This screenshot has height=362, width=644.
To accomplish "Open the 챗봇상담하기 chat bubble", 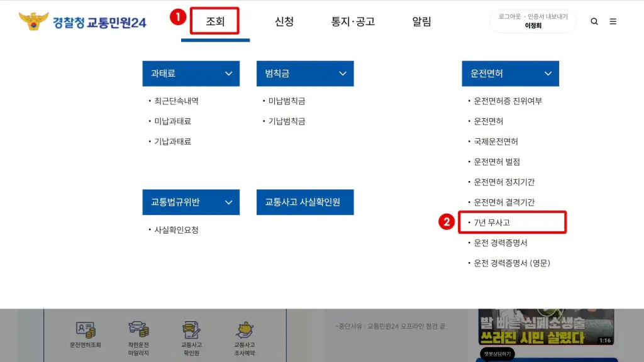I will (x=497, y=354).
